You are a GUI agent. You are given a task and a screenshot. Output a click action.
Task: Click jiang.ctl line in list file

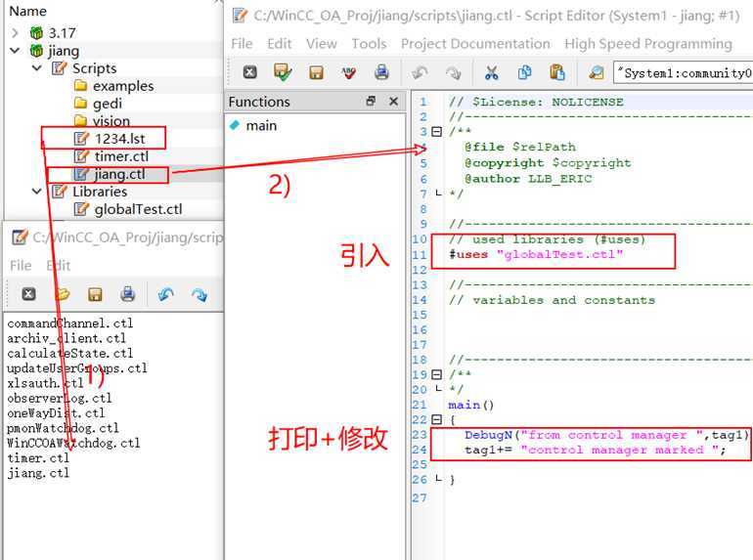[x=38, y=473]
